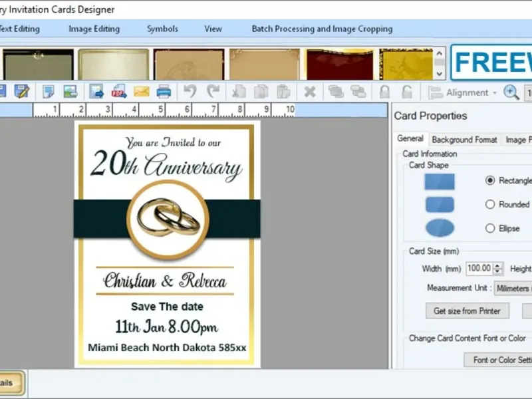The image size is (532, 399).
Task: Click the Zoom in magnifier icon
Action: tap(511, 92)
